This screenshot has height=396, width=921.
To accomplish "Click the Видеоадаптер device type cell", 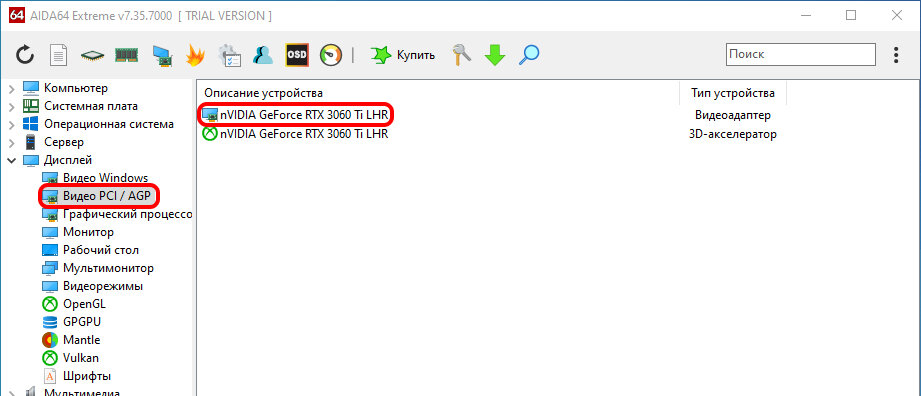I will click(732, 115).
